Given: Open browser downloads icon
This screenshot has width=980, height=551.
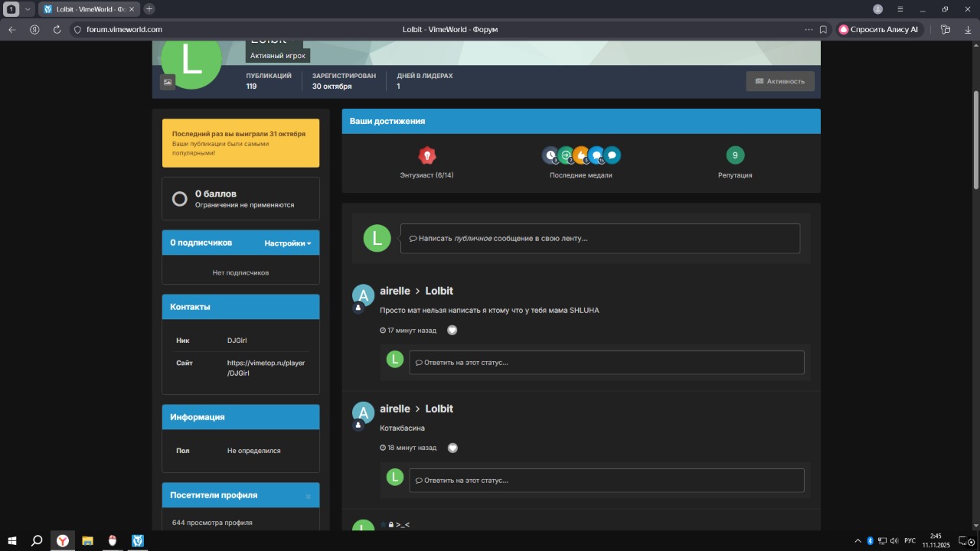Looking at the screenshot, I should (x=968, y=30).
